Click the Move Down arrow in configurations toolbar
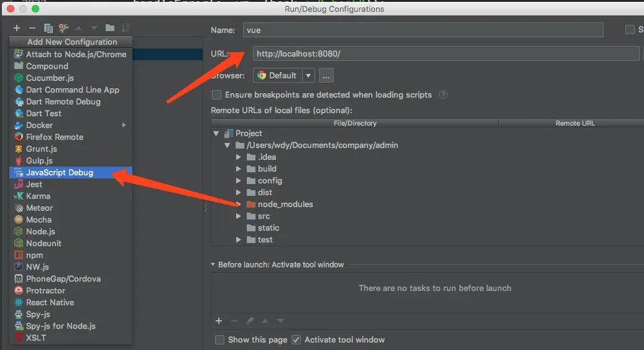Image resolution: width=644 pixels, height=350 pixels. click(x=94, y=28)
